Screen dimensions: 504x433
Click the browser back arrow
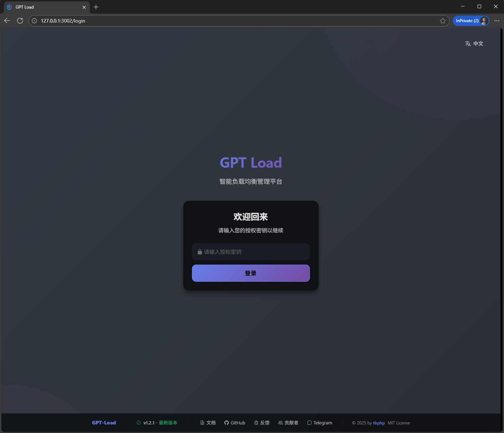pyautogui.click(x=7, y=21)
